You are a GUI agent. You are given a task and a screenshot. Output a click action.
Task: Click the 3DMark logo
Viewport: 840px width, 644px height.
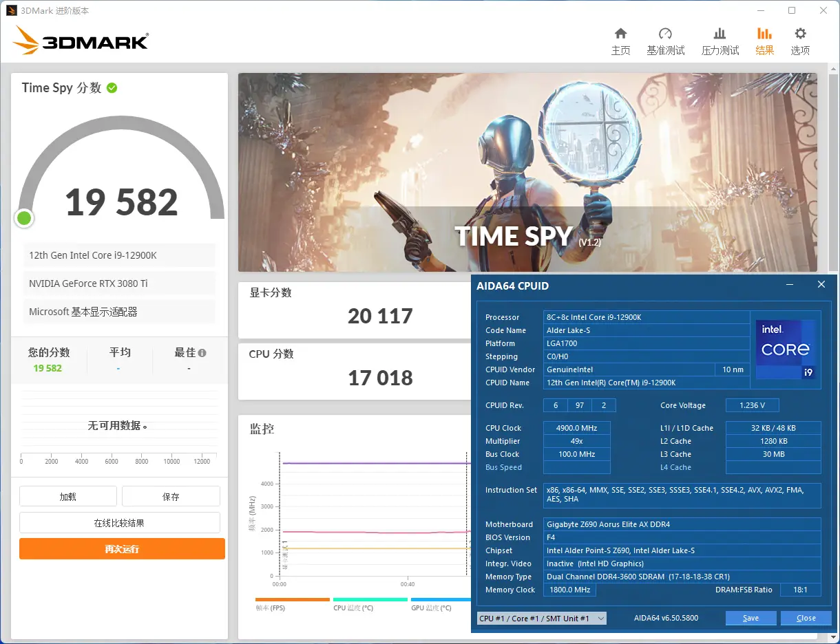(81, 41)
